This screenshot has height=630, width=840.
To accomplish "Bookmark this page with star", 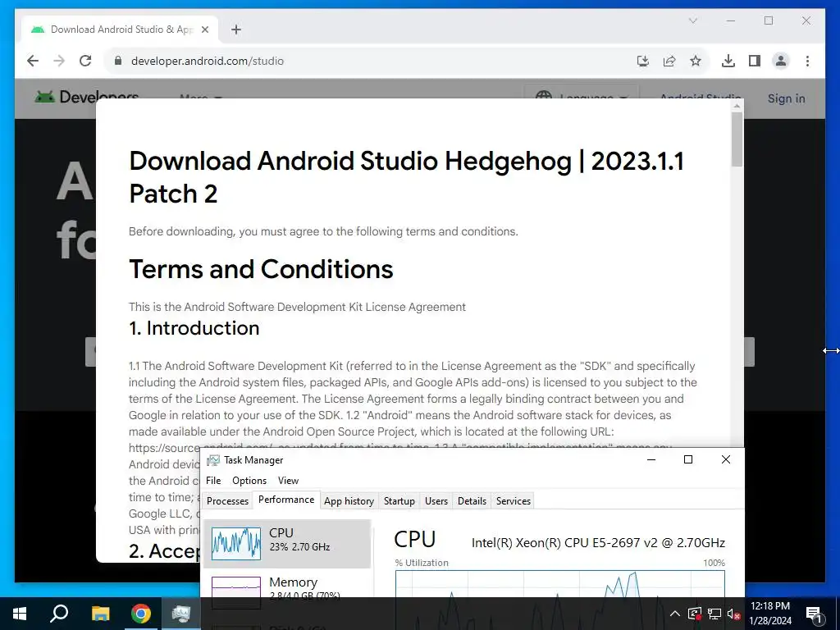I will (696, 61).
